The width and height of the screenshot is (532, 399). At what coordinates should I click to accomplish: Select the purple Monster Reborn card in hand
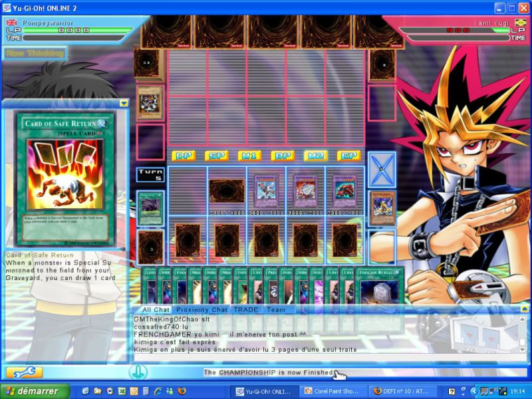(x=318, y=285)
